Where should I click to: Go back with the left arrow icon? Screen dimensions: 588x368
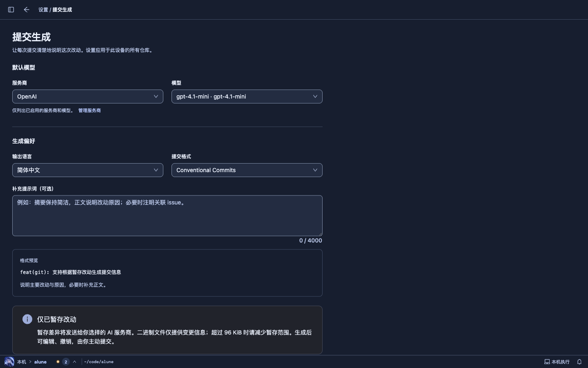[27, 9]
